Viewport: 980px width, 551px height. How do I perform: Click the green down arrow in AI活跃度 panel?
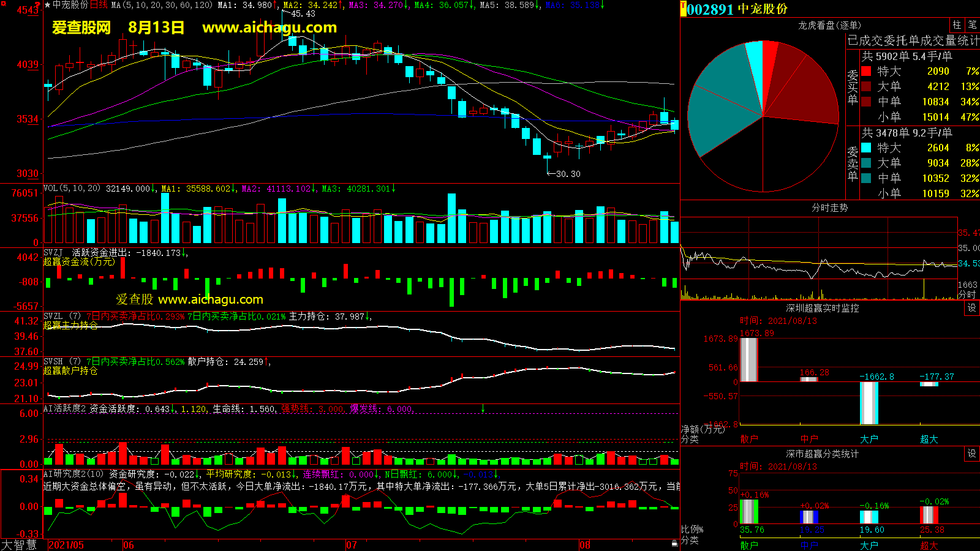click(x=483, y=408)
